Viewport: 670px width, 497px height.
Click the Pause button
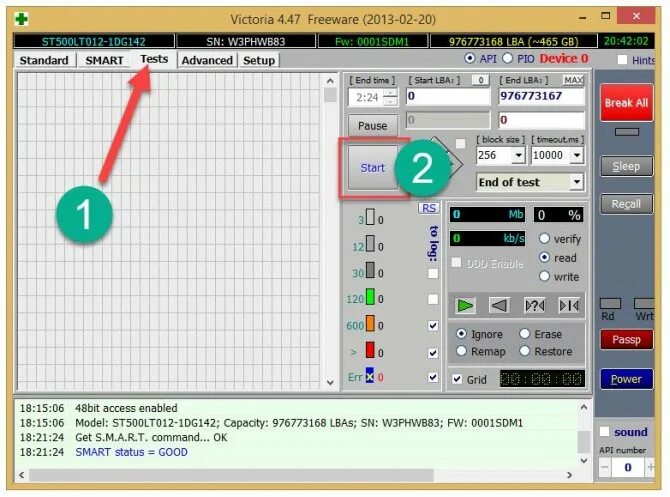pos(373,126)
